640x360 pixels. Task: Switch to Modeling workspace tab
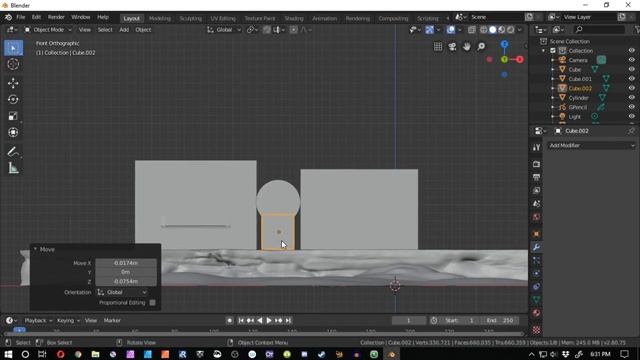pos(160,18)
